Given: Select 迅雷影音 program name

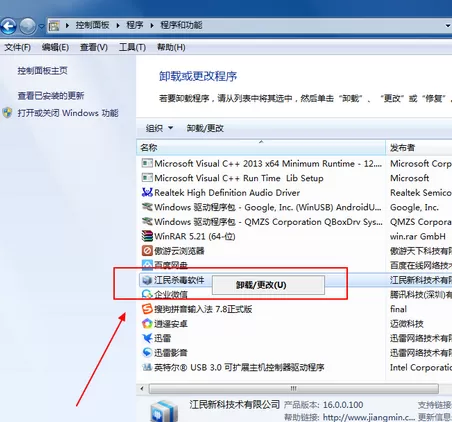Looking at the screenshot, I should pyautogui.click(x=171, y=353).
